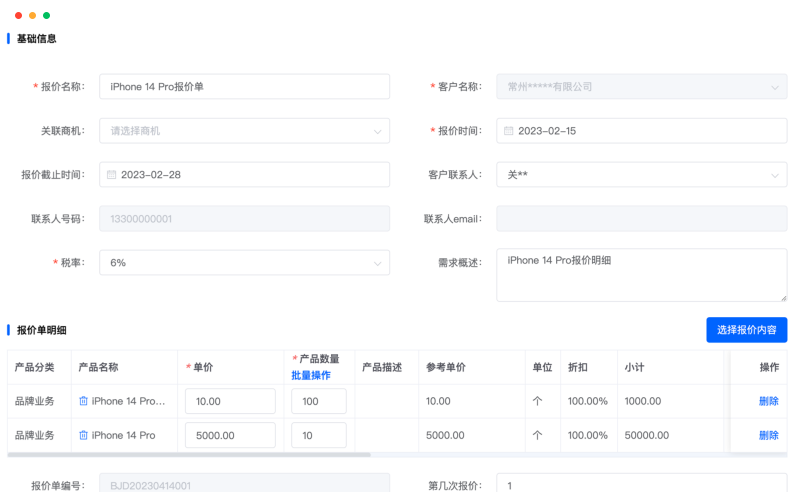Click the 需求概述 textarea resize handle
The width and height of the screenshot is (800, 492).
(783, 298)
